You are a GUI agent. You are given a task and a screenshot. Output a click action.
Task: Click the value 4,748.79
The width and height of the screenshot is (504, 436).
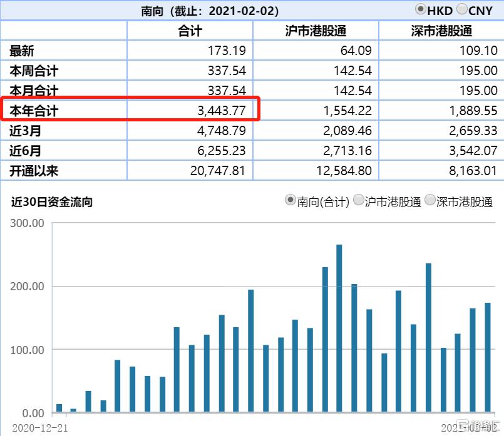pyautogui.click(x=222, y=131)
